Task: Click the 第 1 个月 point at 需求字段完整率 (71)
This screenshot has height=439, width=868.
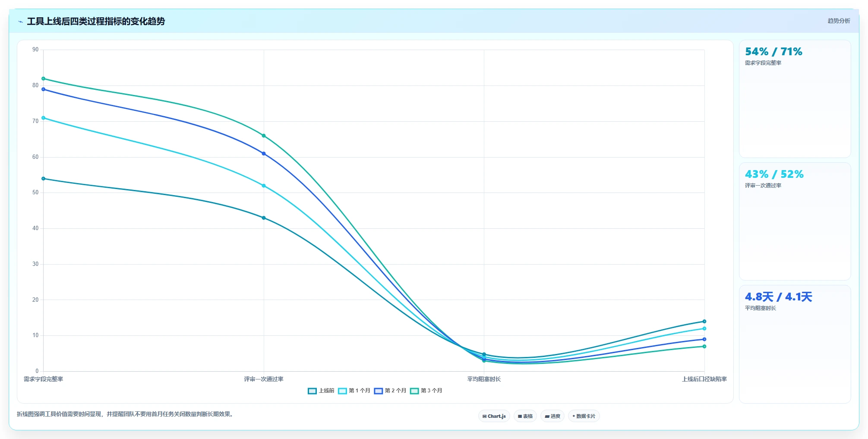Action: (43, 118)
